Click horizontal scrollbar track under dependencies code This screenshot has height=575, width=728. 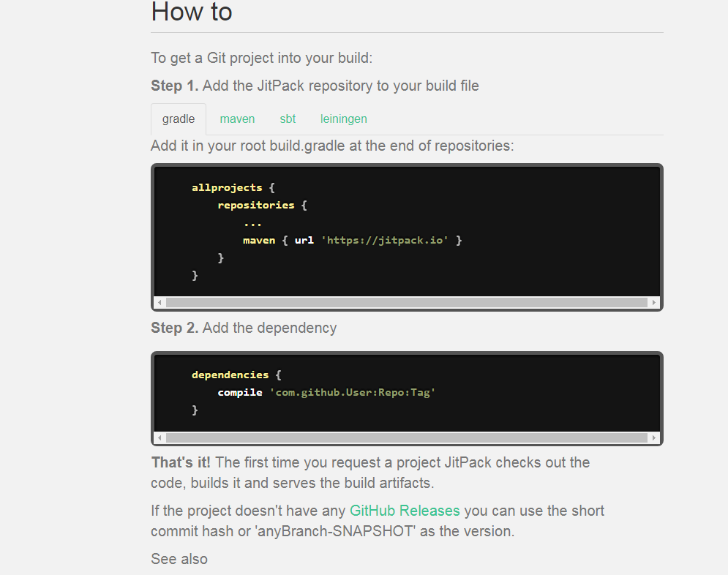[x=407, y=437]
